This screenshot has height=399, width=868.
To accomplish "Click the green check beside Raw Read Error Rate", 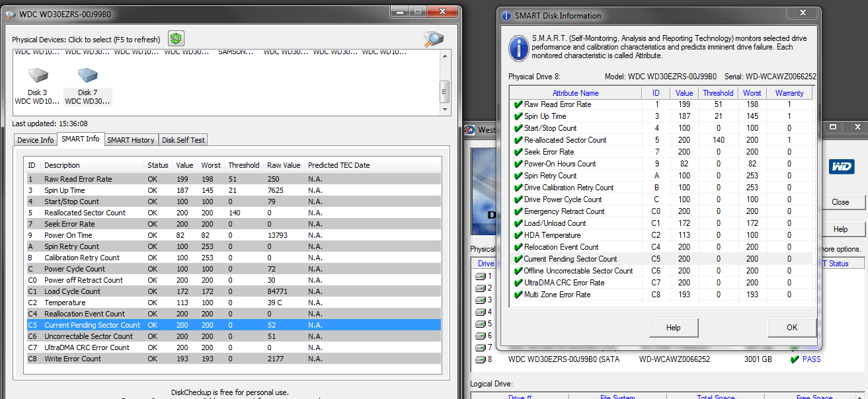I will tap(518, 104).
